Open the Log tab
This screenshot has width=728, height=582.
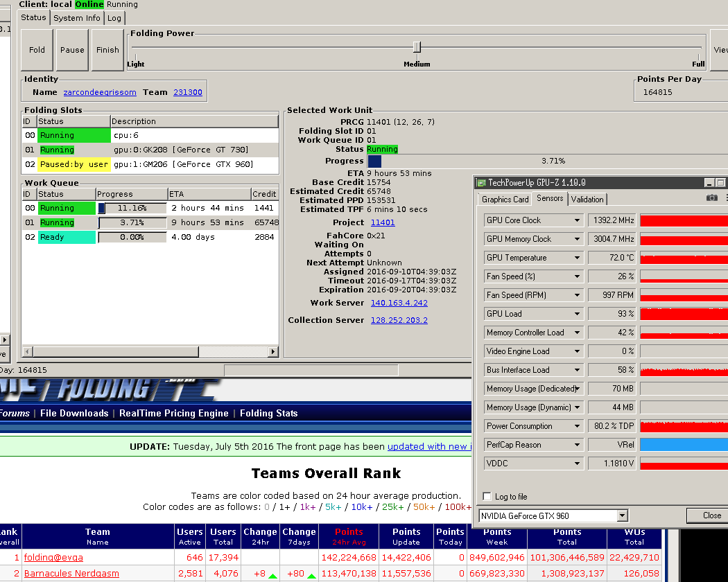(114, 18)
